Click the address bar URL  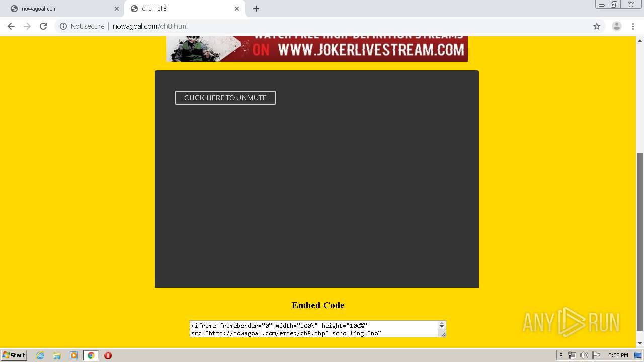click(x=150, y=26)
